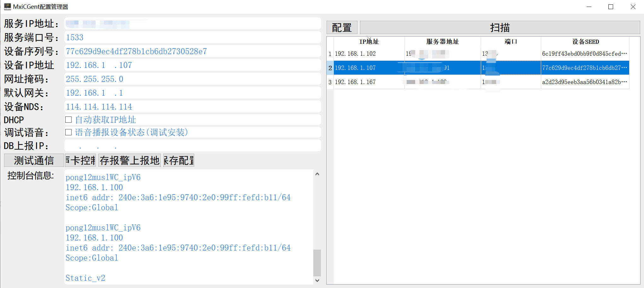Click the 测试通信 test communication button
This screenshot has height=288, width=644.
click(34, 161)
